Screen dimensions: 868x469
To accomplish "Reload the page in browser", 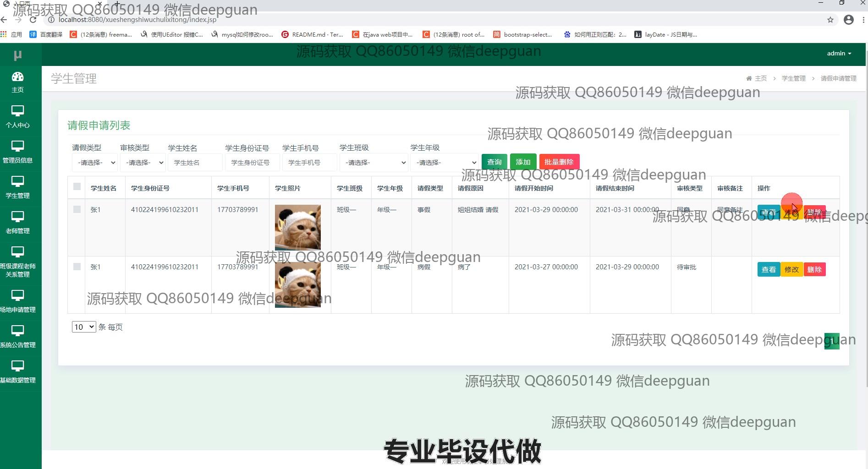I will (33, 20).
